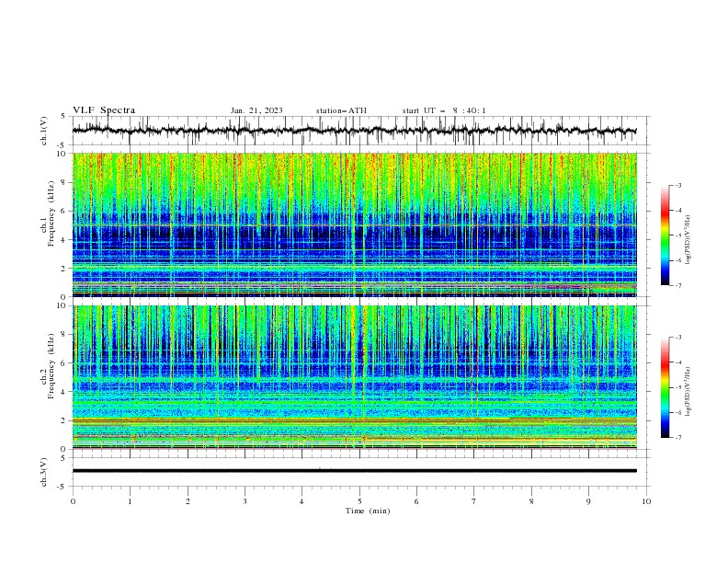Click the time axis tick label '10'

(646, 501)
